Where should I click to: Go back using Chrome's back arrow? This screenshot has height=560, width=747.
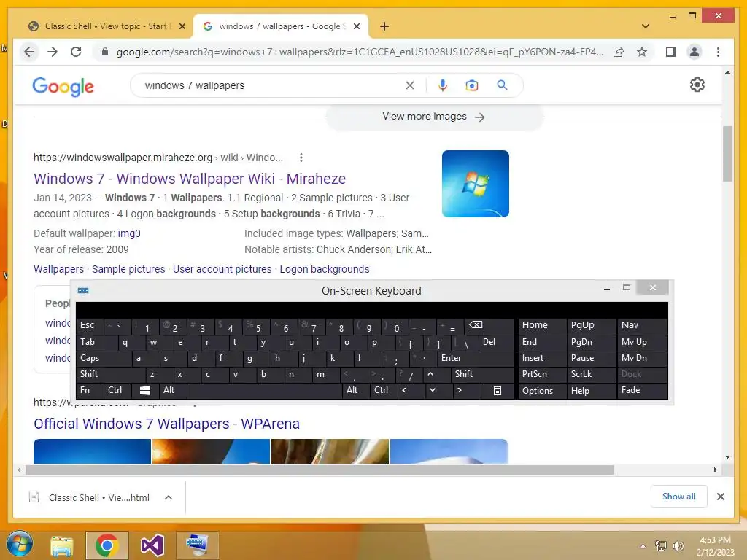tap(29, 52)
